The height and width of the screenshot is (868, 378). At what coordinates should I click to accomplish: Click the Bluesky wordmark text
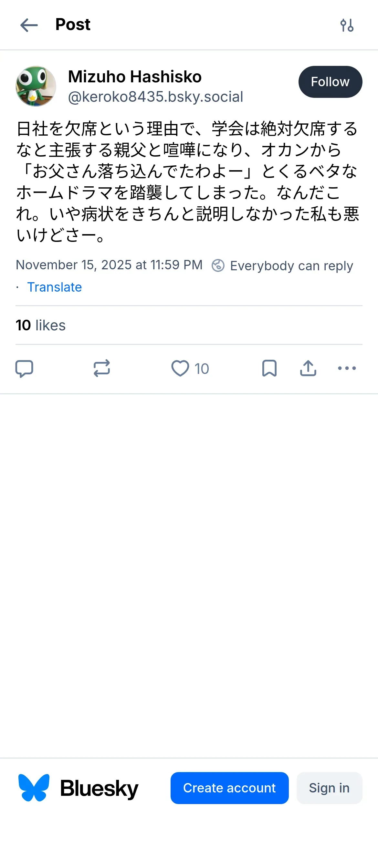coord(99,788)
